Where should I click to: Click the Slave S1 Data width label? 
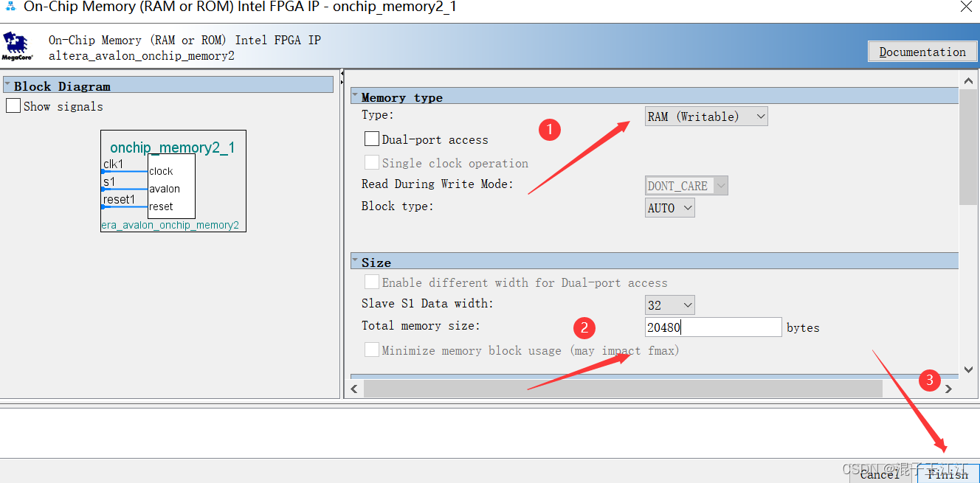[x=428, y=303]
